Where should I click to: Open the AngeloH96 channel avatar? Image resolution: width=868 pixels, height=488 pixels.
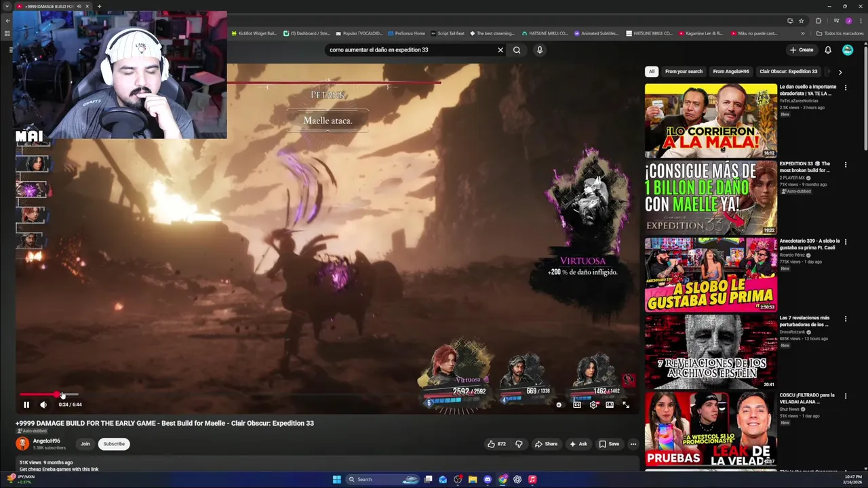point(22,444)
